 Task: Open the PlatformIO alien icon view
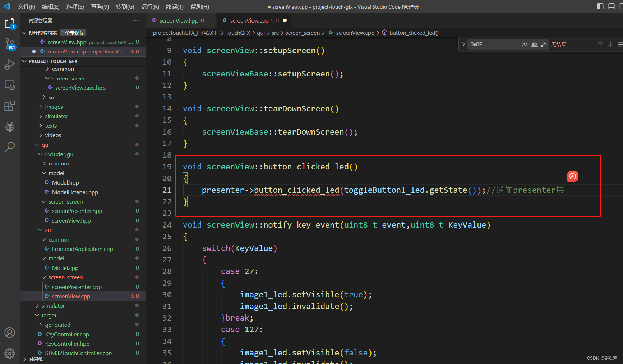coord(10,126)
